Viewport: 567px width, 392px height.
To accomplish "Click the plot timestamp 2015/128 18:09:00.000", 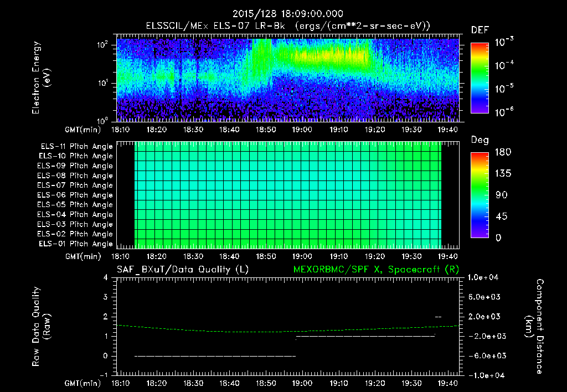I will tap(287, 14).
